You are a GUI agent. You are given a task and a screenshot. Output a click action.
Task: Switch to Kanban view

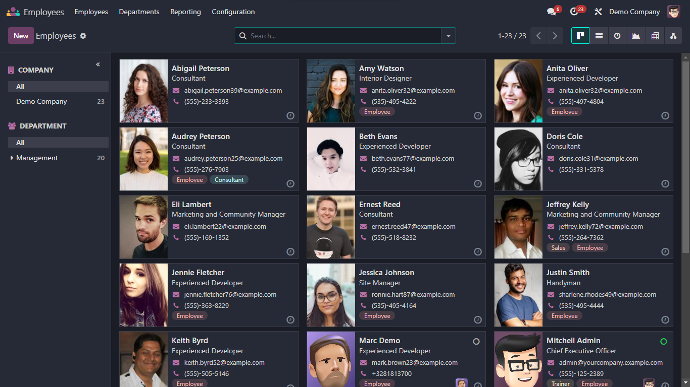[580, 36]
